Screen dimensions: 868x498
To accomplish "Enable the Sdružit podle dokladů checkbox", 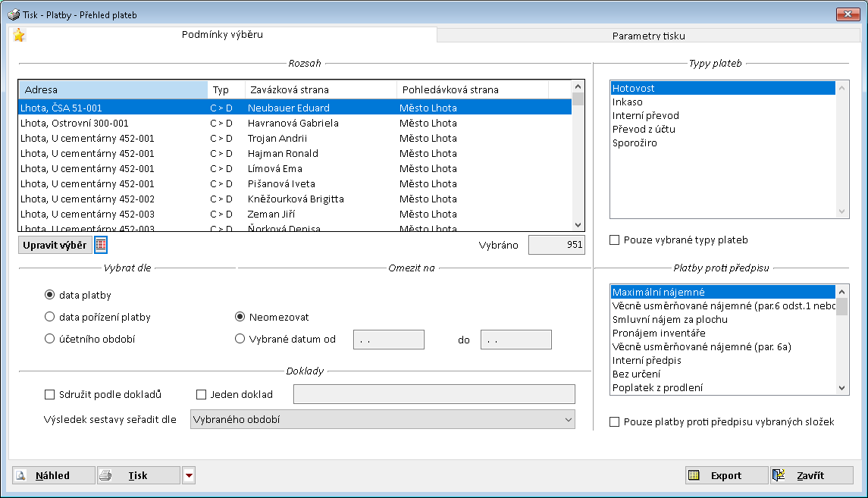I will [50, 394].
